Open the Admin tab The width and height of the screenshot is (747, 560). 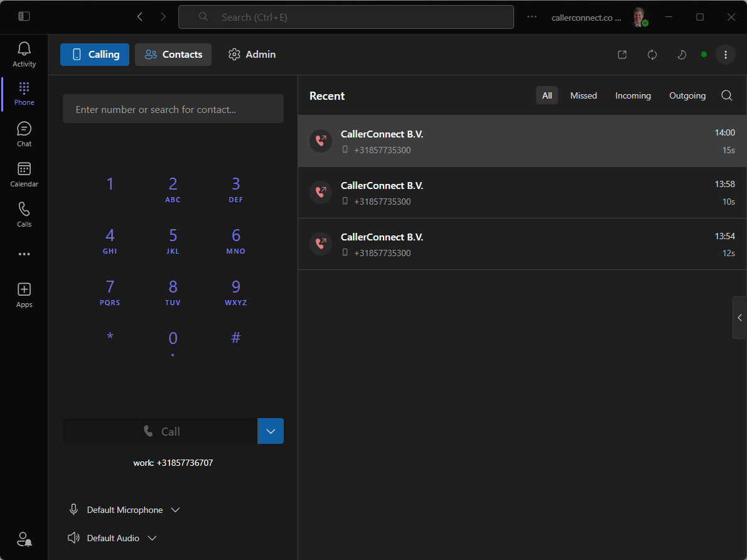click(252, 55)
